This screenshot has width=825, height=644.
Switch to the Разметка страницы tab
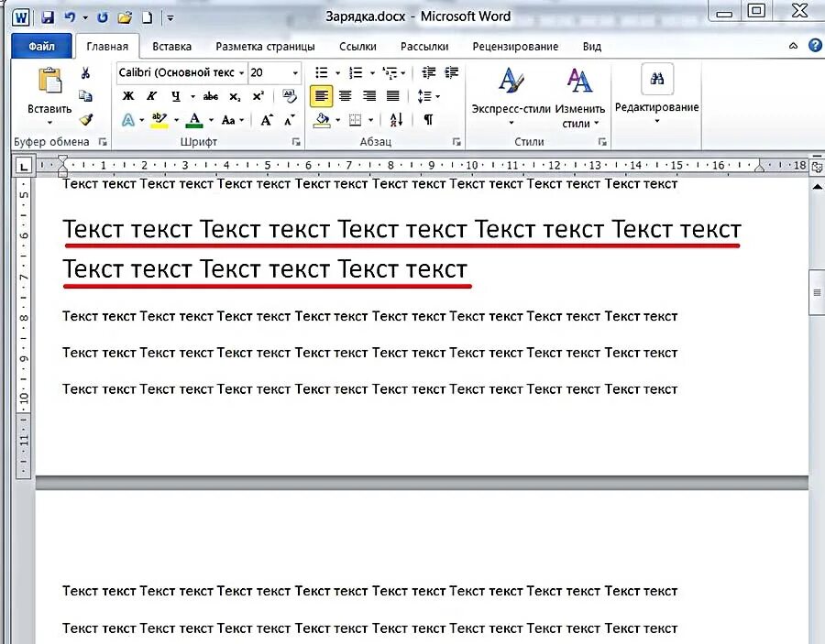click(265, 47)
